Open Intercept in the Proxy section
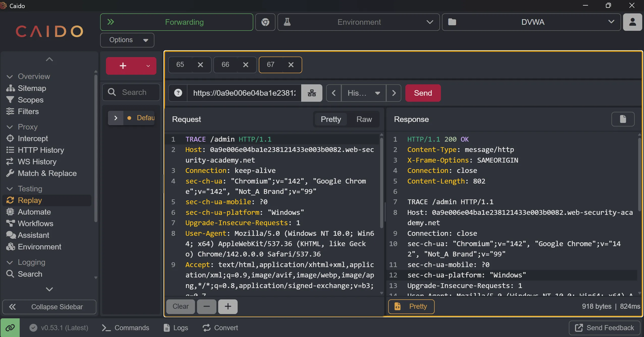This screenshot has width=644, height=337. (33, 138)
